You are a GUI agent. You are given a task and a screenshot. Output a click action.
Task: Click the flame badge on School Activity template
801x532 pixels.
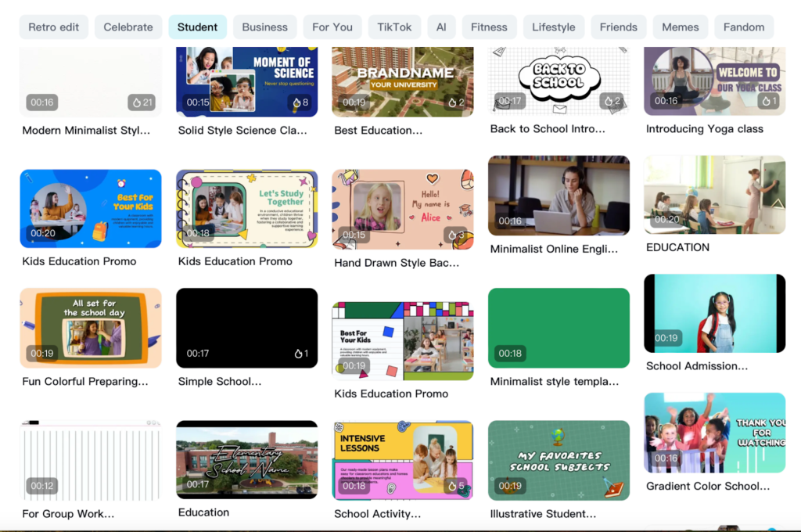(456, 486)
